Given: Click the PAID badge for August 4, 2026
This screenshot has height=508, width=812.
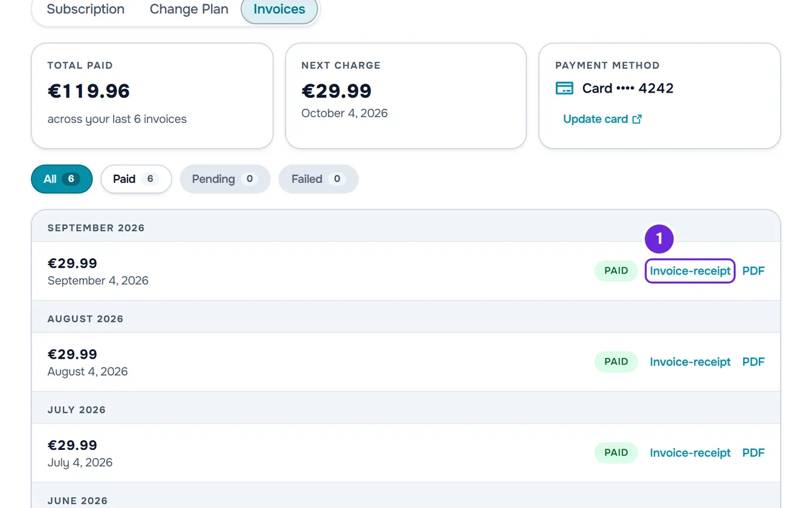Looking at the screenshot, I should 616,362.
